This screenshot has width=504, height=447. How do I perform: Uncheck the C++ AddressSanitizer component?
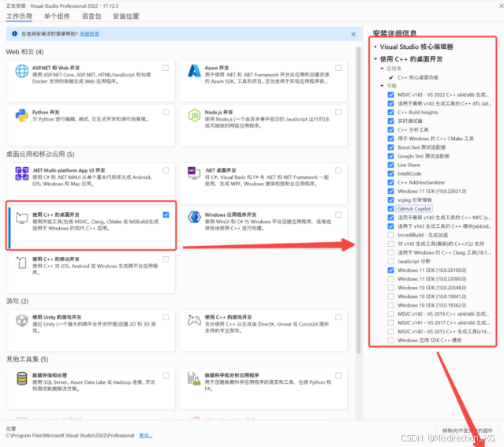tap(390, 183)
